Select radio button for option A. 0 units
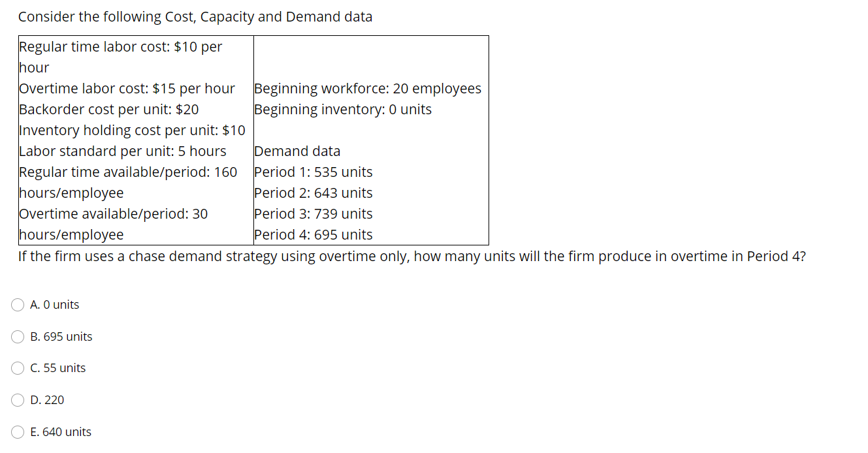The height and width of the screenshot is (453, 868). click(18, 304)
